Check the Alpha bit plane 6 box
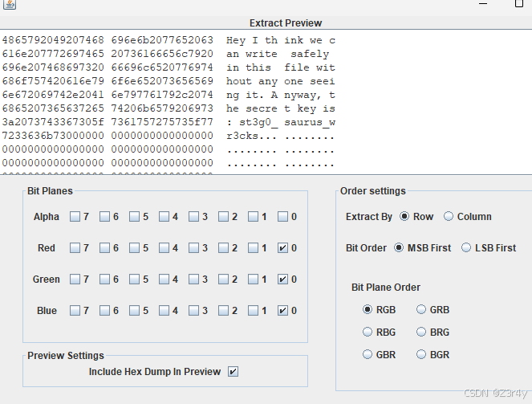 [104, 217]
